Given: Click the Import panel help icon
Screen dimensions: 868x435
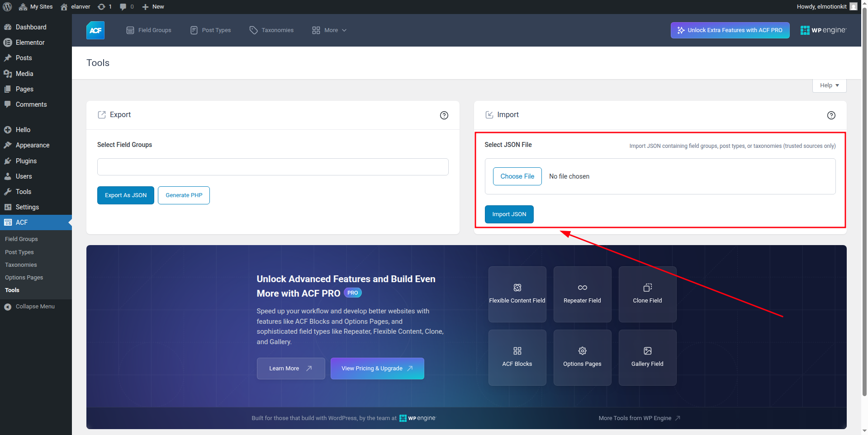Looking at the screenshot, I should (831, 115).
